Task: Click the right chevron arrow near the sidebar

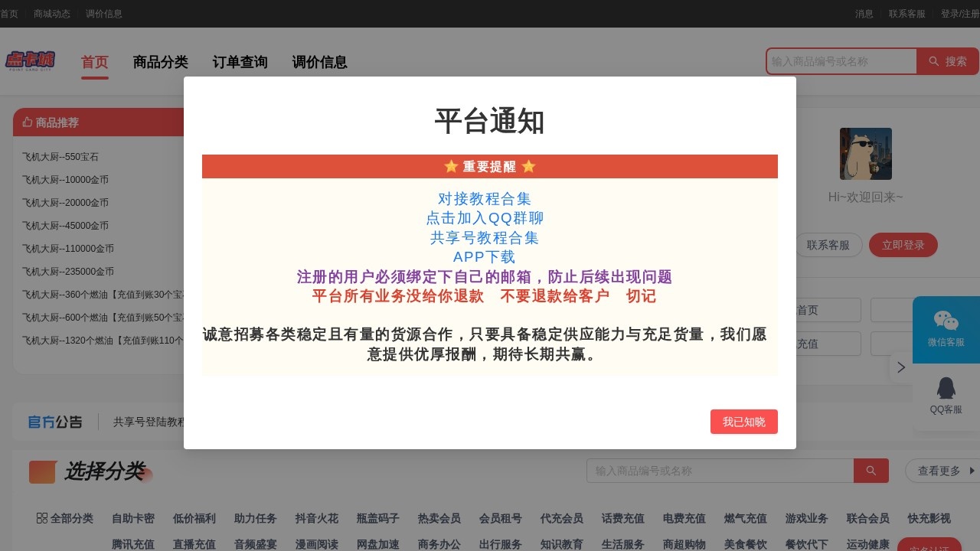Action: coord(901,367)
